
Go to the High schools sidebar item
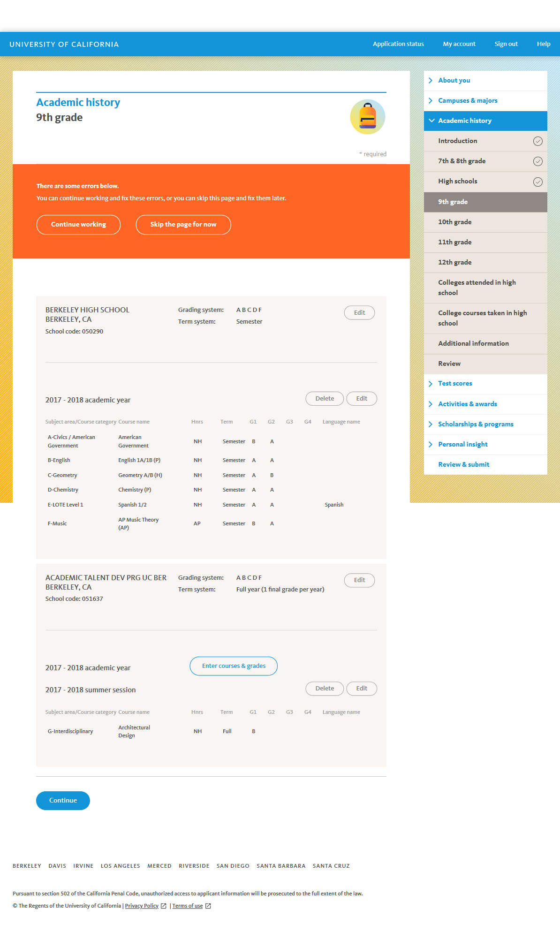pos(485,182)
